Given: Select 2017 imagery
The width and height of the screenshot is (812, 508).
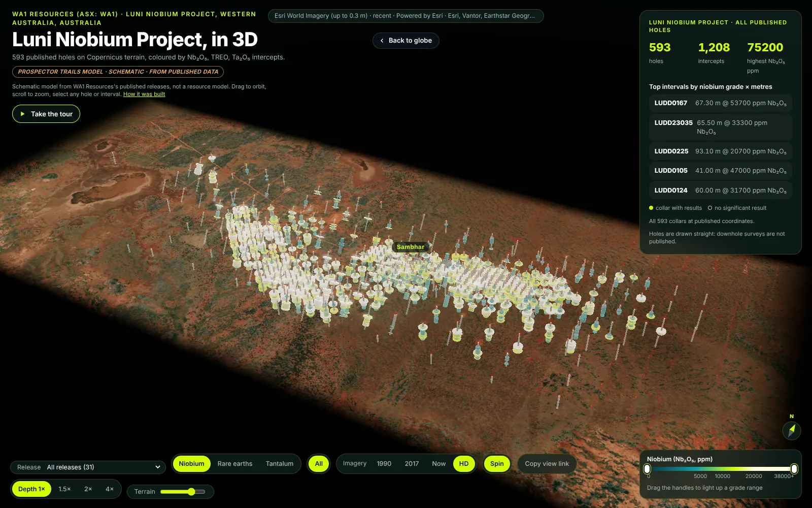Looking at the screenshot, I should click(412, 464).
